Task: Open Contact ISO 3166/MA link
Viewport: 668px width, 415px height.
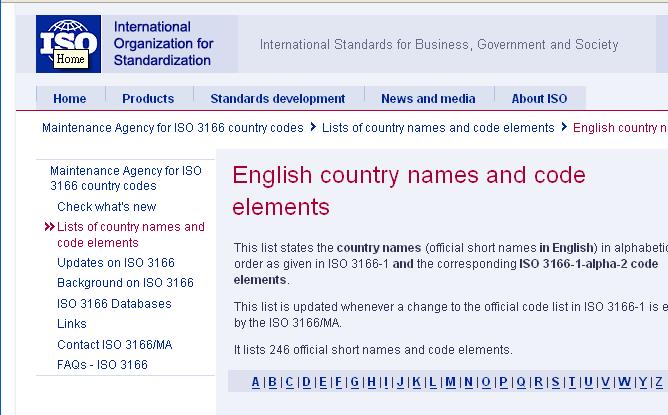Action: tap(115, 344)
